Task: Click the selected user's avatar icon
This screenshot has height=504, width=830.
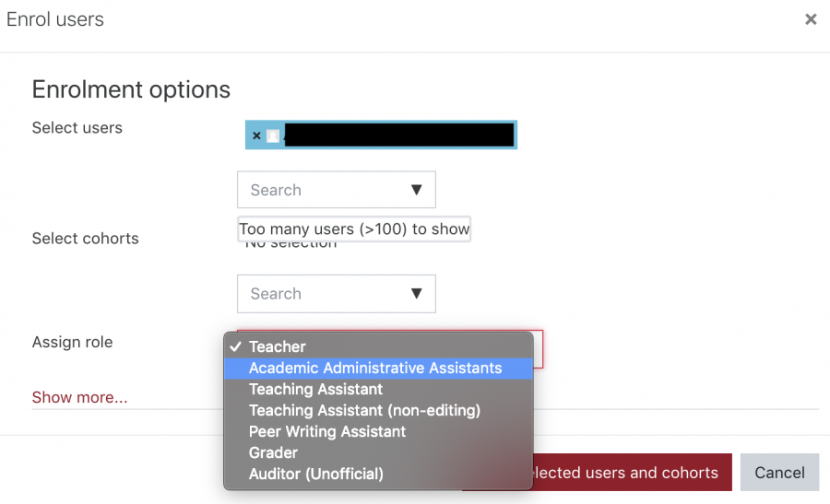Action: (273, 136)
